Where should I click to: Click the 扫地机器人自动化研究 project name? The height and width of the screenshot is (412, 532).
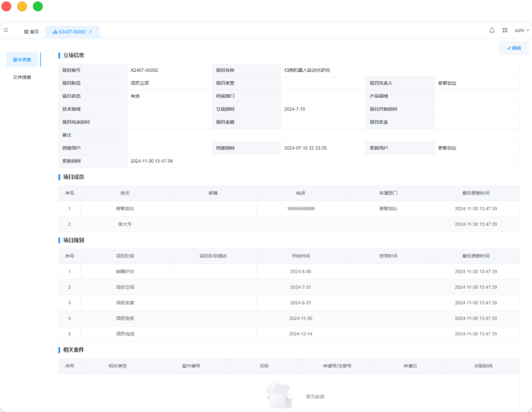(x=307, y=70)
